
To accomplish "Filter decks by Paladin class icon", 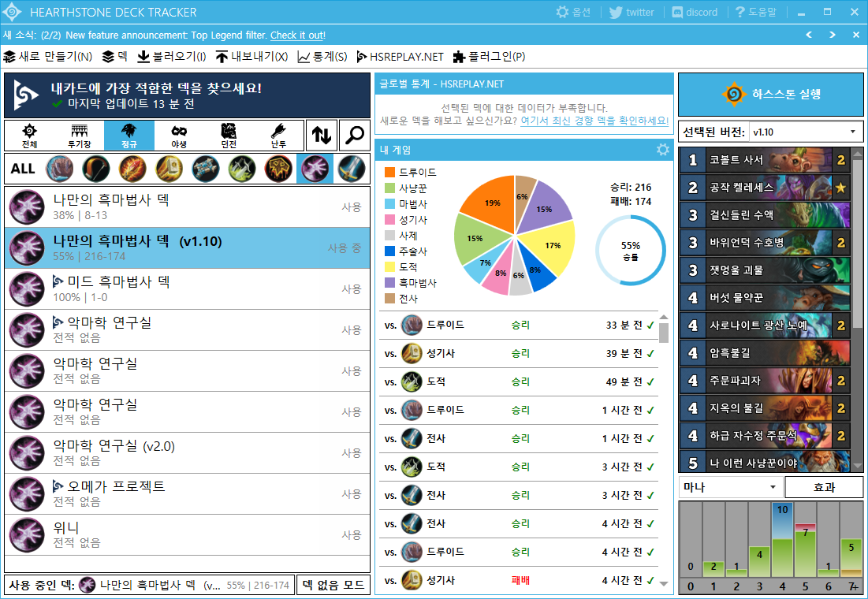I will [170, 169].
